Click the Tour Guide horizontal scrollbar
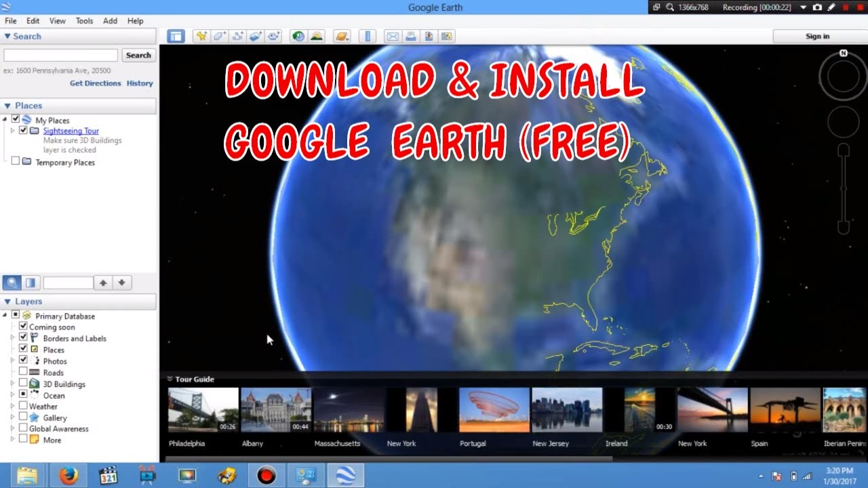This screenshot has width=868, height=488. 389,459
